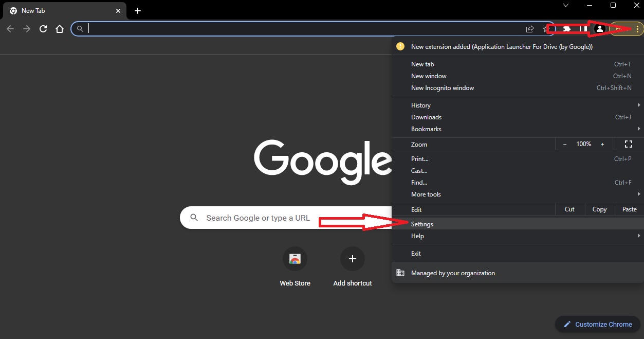
Task: Decrease zoom with minus button
Action: tap(565, 144)
